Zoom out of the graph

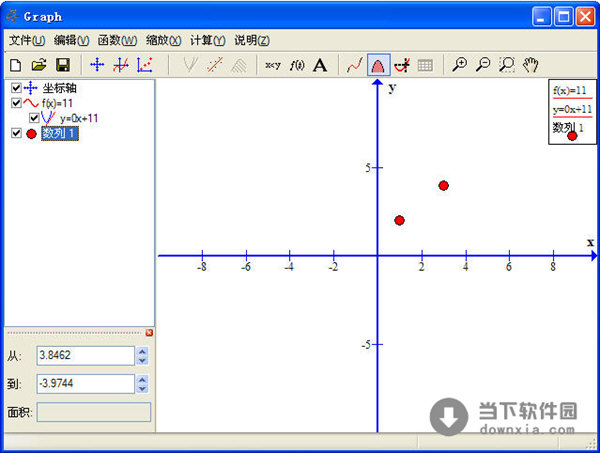483,65
